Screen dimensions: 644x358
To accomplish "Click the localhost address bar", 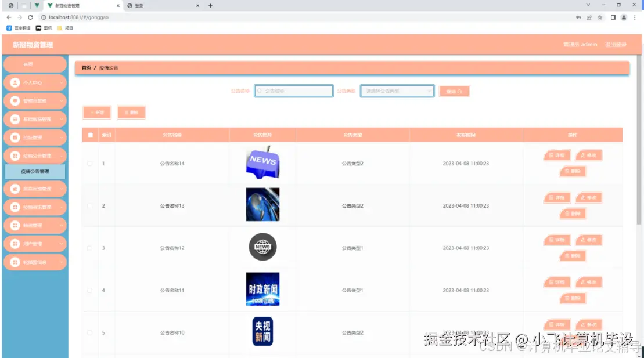I will (304, 17).
